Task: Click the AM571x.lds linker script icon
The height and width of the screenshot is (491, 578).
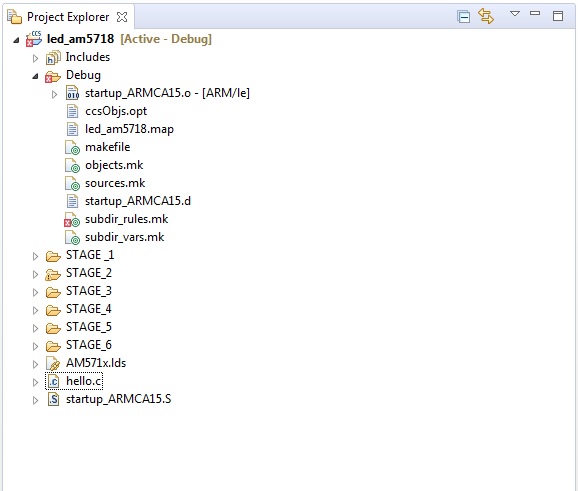Action: point(53,363)
